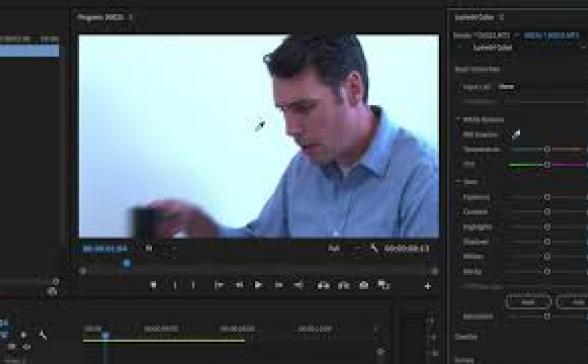Open Lumetri Color panel menu
Viewport: 588px width, 364px height.
pyautogui.click(x=501, y=17)
